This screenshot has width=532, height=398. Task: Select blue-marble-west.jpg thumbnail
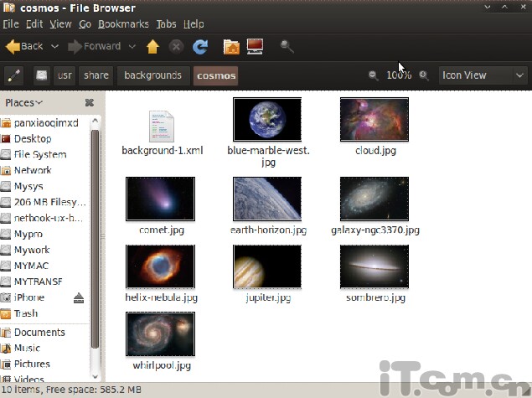click(x=267, y=120)
